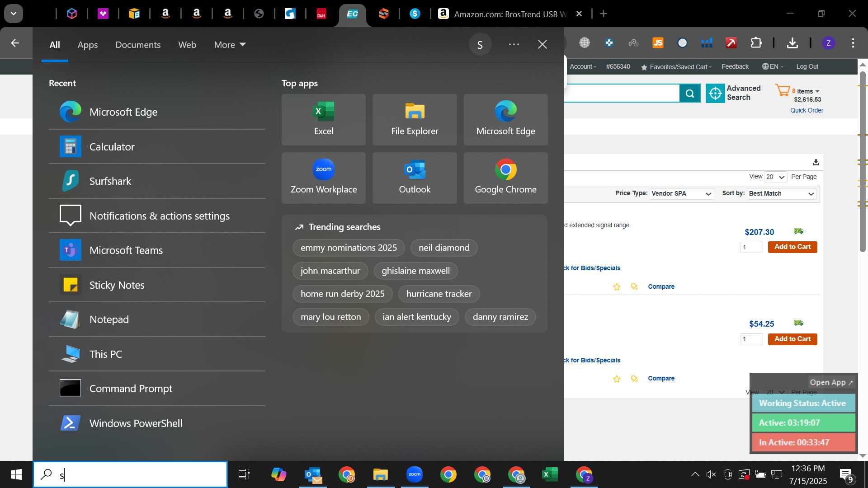This screenshot has width=868, height=488.
Task: Open Zoom Workplace tile in Top apps
Action: pos(324,178)
